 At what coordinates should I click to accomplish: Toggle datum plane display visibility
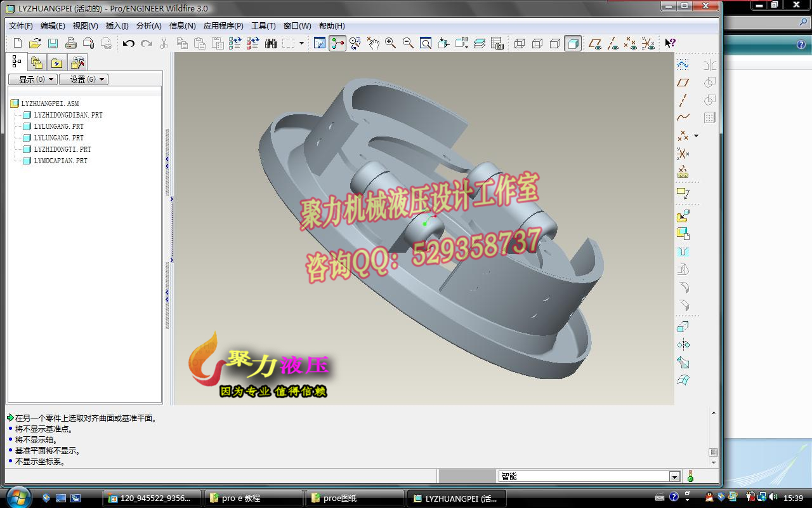[x=596, y=43]
